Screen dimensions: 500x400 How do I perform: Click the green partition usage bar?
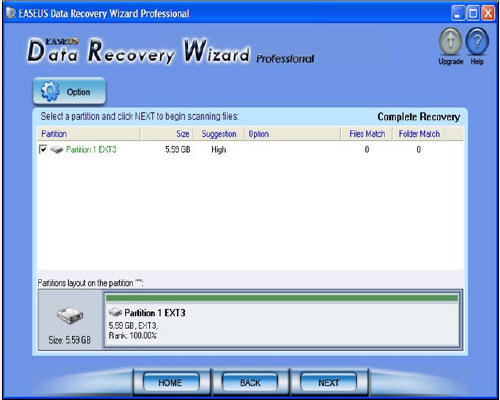tap(282, 298)
